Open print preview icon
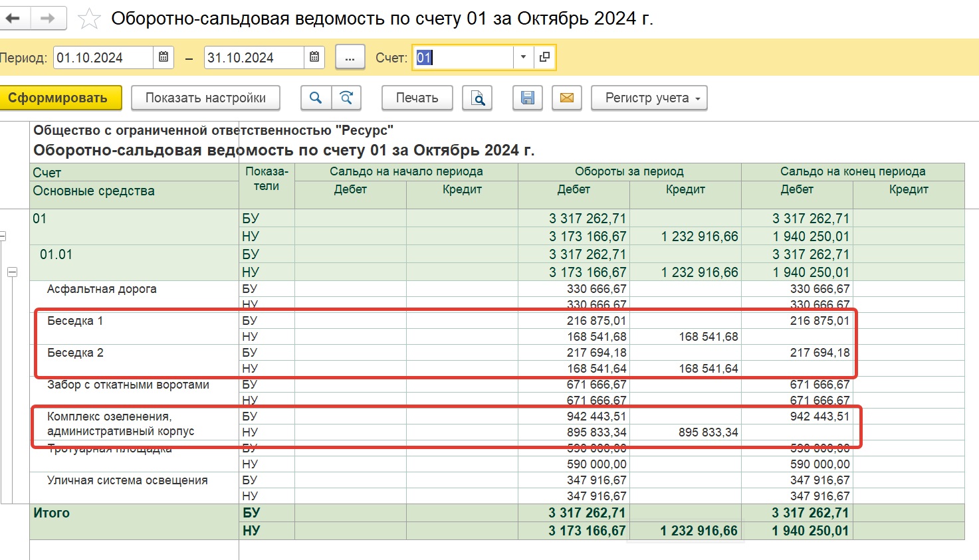Image resolution: width=979 pixels, height=560 pixels. tap(477, 98)
